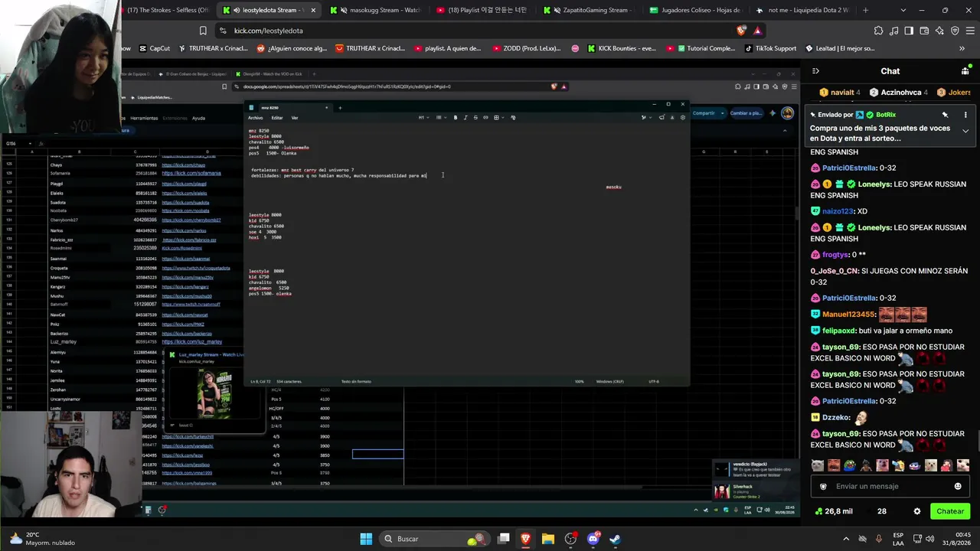Select the Pepe frog quick emote

click(x=850, y=465)
